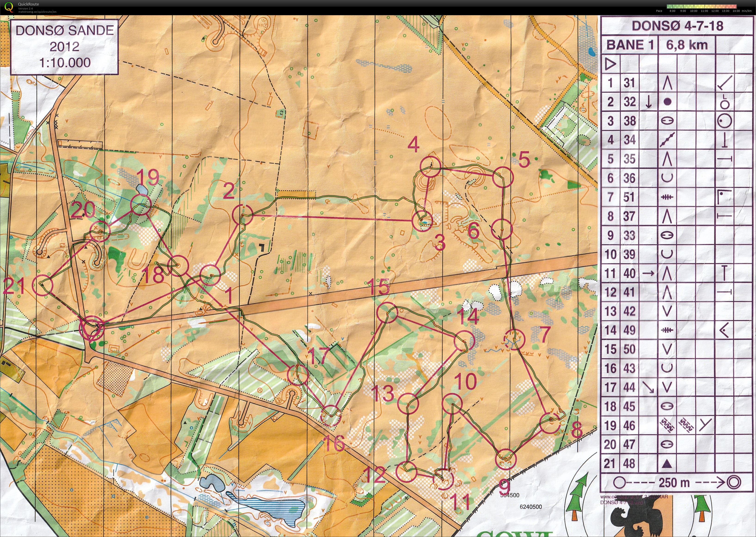
Task: Click the "14" control label on map
Action: 468,316
